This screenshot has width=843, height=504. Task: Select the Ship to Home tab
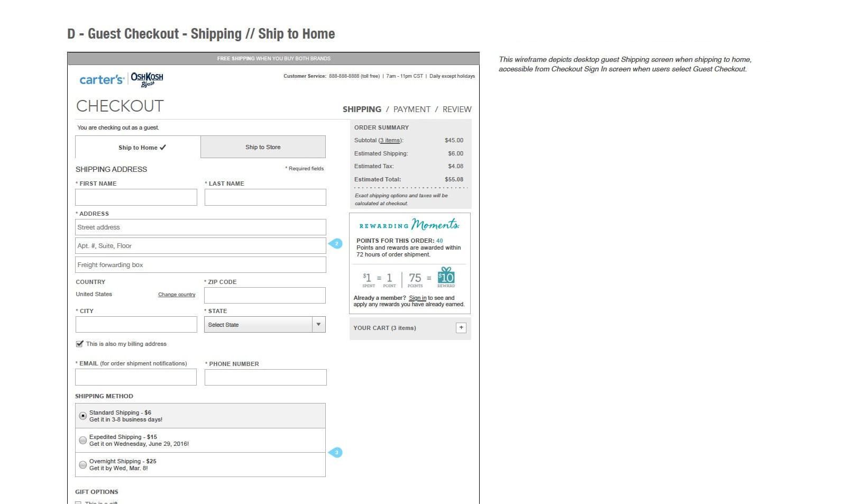(x=138, y=148)
